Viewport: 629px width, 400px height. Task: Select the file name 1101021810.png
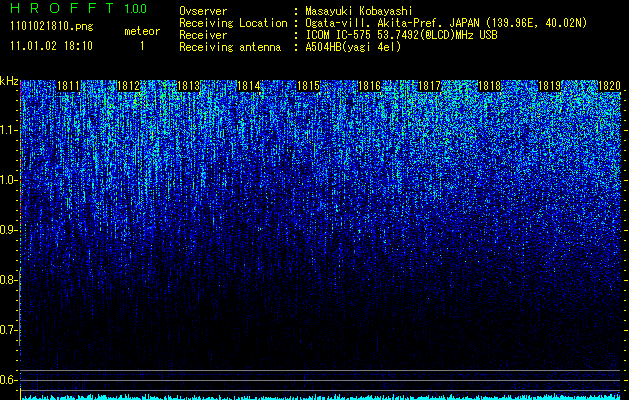(52, 27)
